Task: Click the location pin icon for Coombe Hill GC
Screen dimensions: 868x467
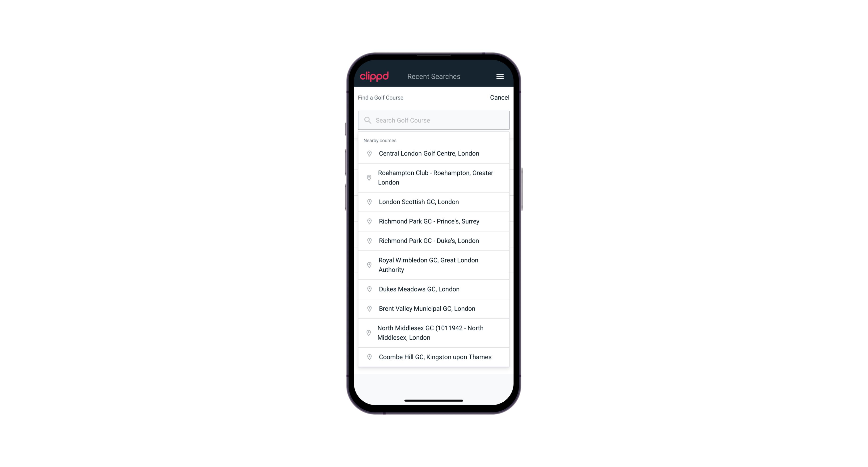Action: click(368, 357)
